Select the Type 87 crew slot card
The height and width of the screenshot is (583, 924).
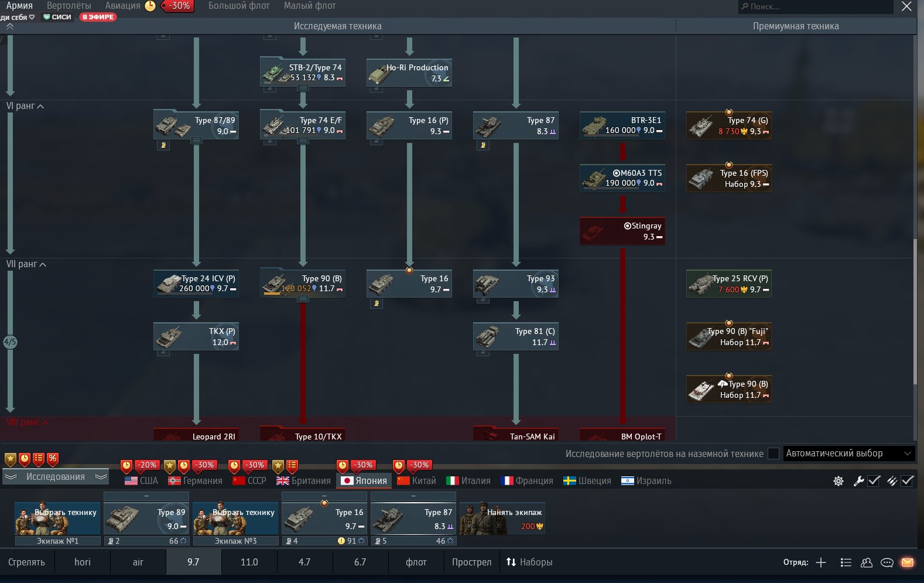click(x=413, y=519)
